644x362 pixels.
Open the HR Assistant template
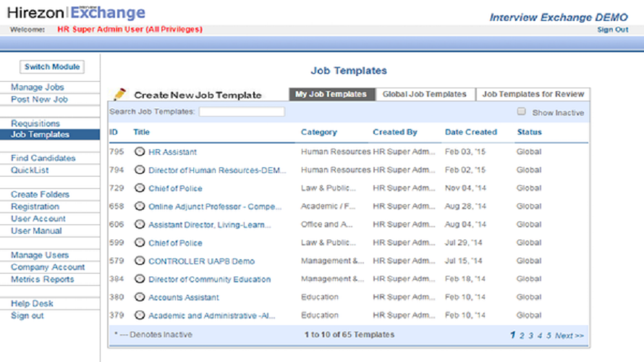tap(172, 152)
